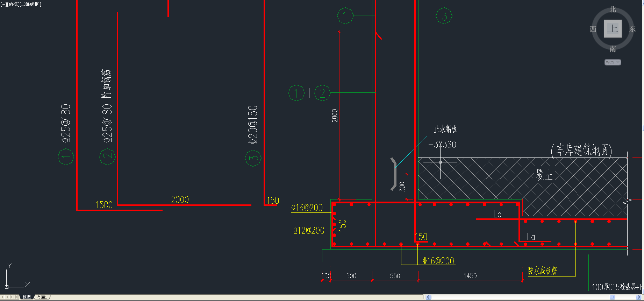Viewport: 644px width, 301px height.
Task: Select the Φ25@180 附加钢筋 label
Action: click(x=107, y=106)
